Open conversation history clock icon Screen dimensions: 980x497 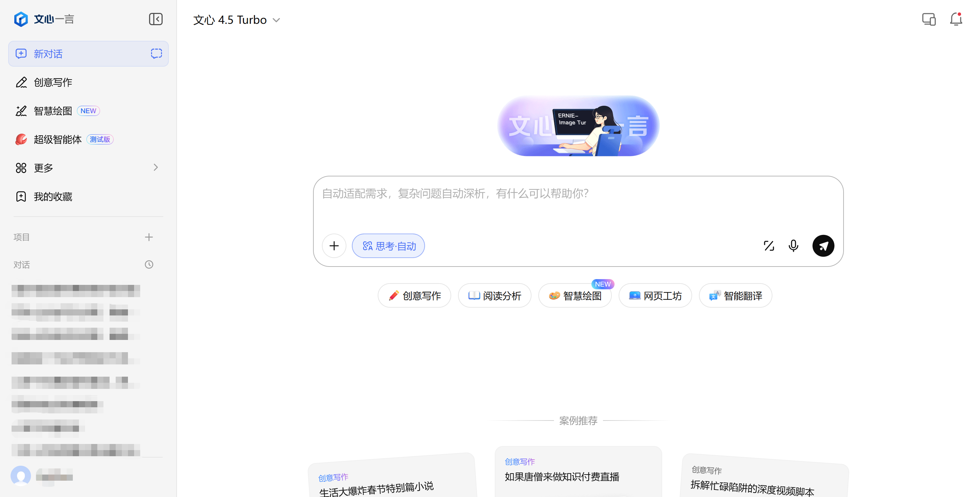149,264
